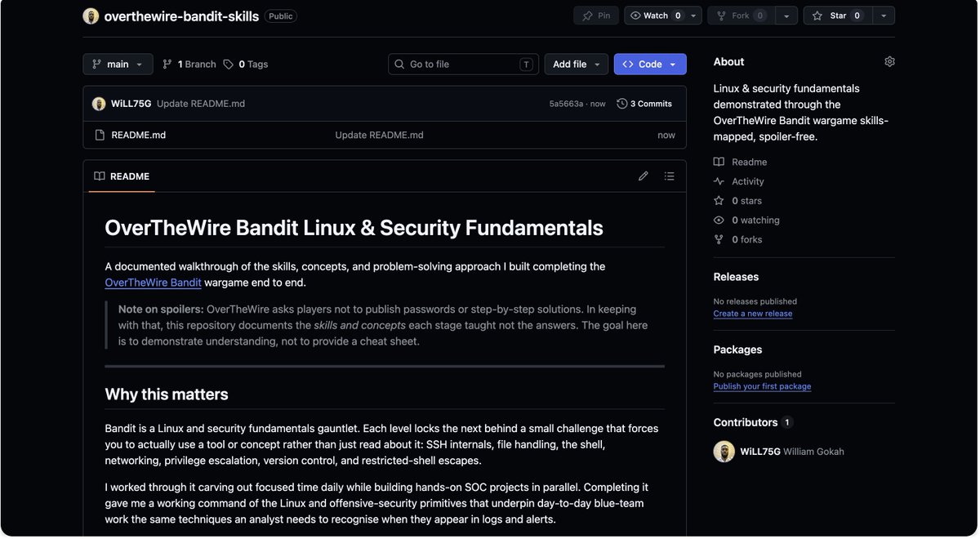Edit the README with the pencil icon

pyautogui.click(x=644, y=176)
